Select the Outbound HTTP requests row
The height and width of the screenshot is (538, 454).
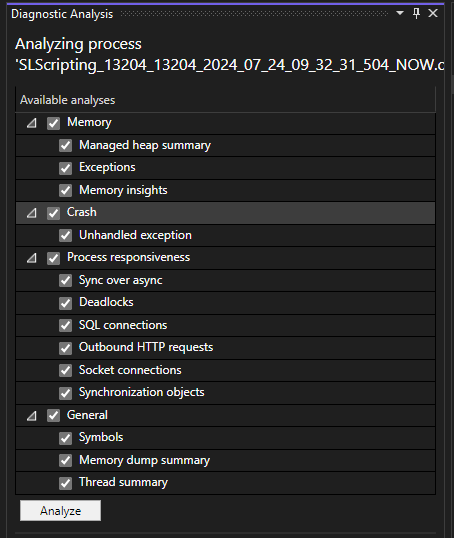[225, 348]
